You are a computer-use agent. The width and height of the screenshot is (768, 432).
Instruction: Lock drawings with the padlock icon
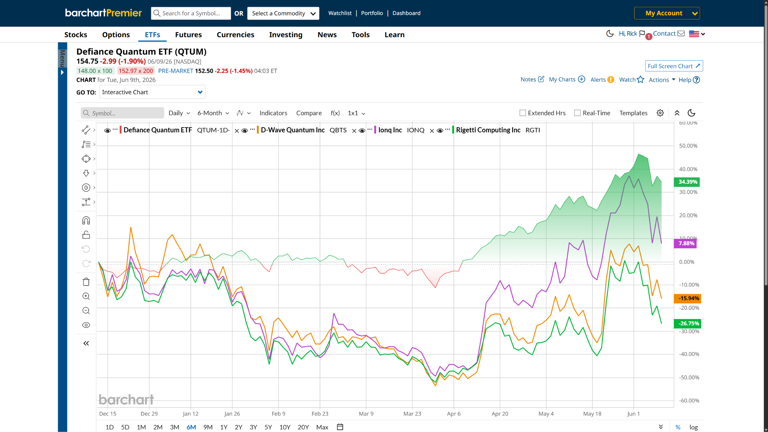(86, 235)
